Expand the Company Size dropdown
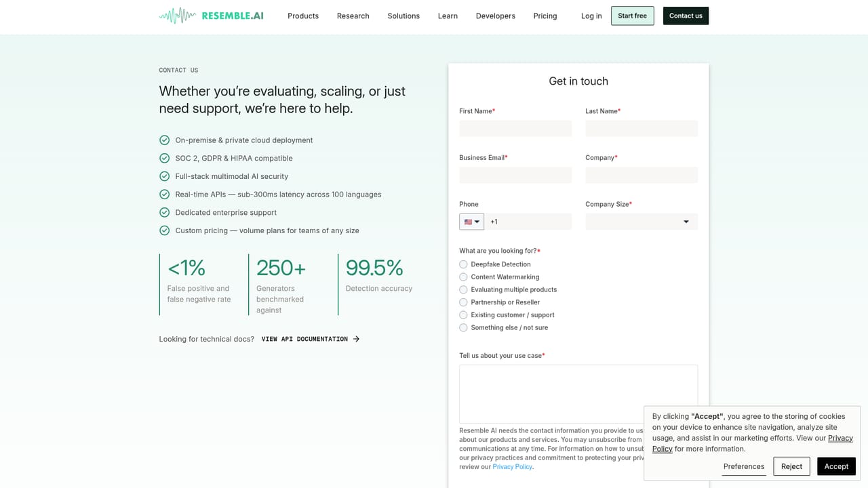This screenshot has width=868, height=488. [642, 222]
